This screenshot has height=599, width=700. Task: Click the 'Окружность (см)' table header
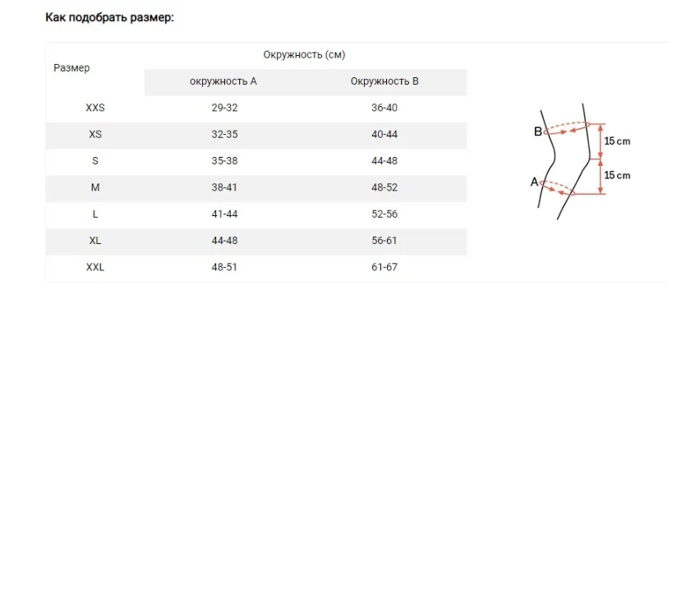pos(304,55)
